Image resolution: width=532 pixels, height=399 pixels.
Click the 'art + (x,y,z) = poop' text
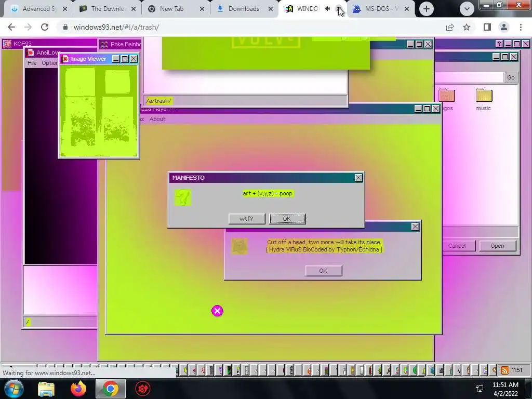click(268, 193)
